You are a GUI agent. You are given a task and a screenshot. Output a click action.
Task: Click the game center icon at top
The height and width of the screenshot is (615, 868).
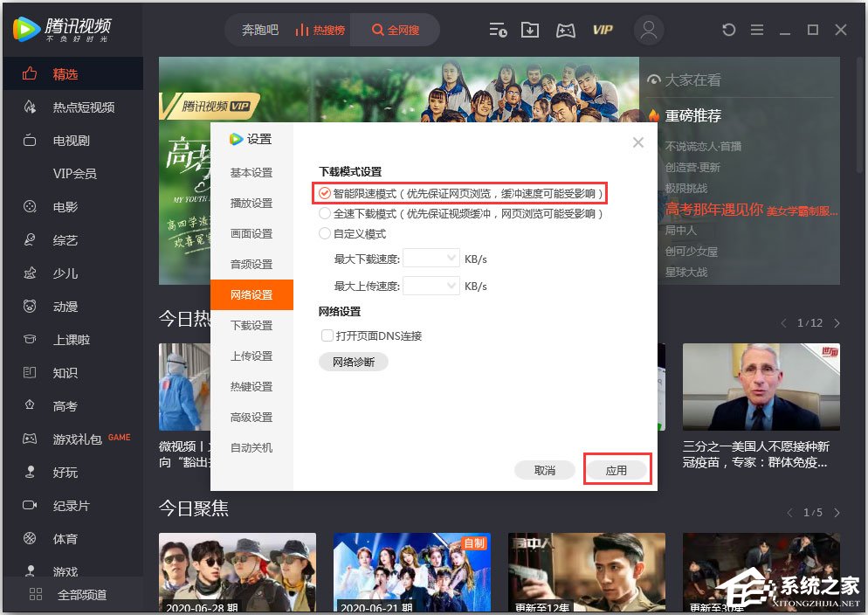pos(565,29)
